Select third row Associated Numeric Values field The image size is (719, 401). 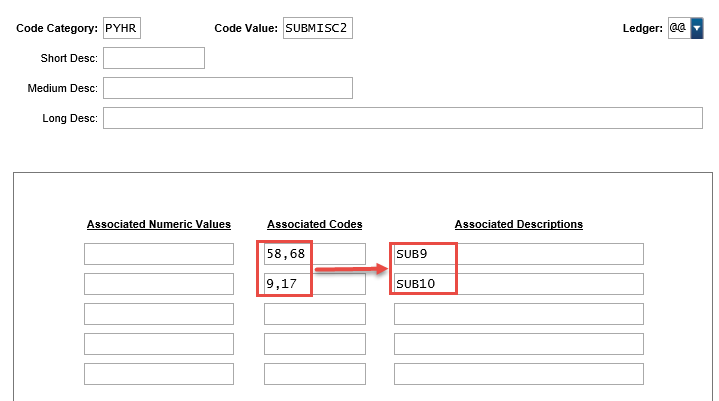pyautogui.click(x=158, y=314)
